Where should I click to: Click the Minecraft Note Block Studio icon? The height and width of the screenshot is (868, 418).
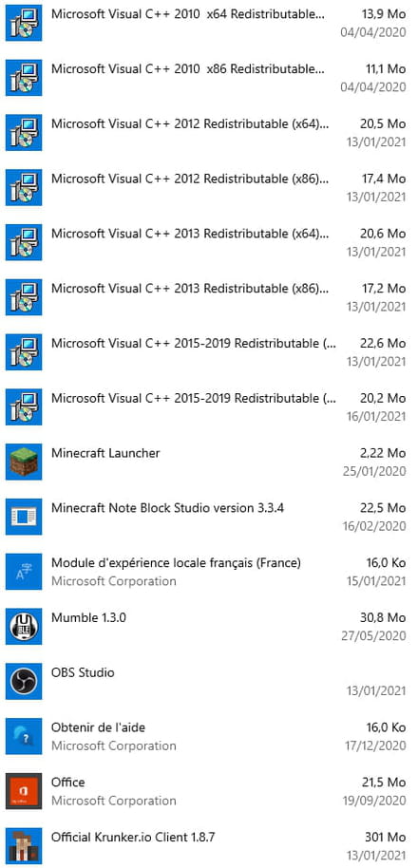tap(24, 517)
